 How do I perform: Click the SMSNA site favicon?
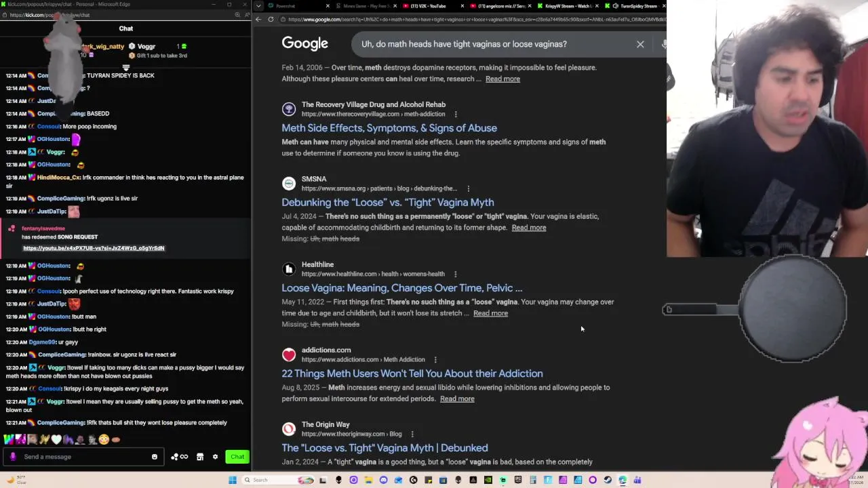(x=289, y=184)
